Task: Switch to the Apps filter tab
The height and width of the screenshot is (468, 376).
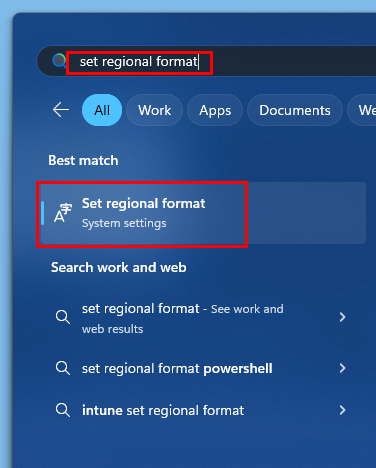Action: (215, 110)
